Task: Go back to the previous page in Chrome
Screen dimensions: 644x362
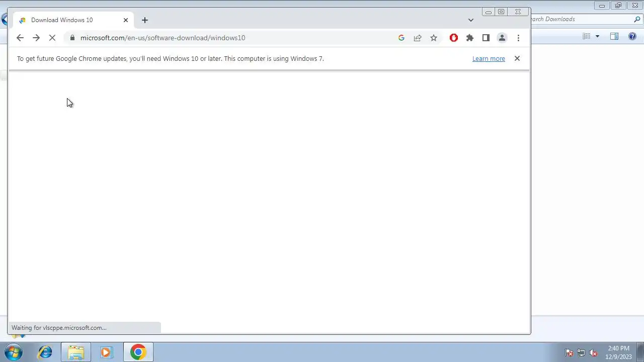Action: tap(20, 38)
